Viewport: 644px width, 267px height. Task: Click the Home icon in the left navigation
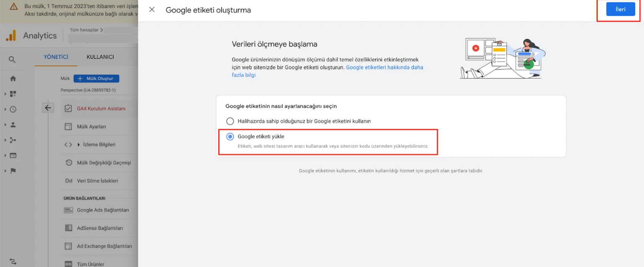13,78
